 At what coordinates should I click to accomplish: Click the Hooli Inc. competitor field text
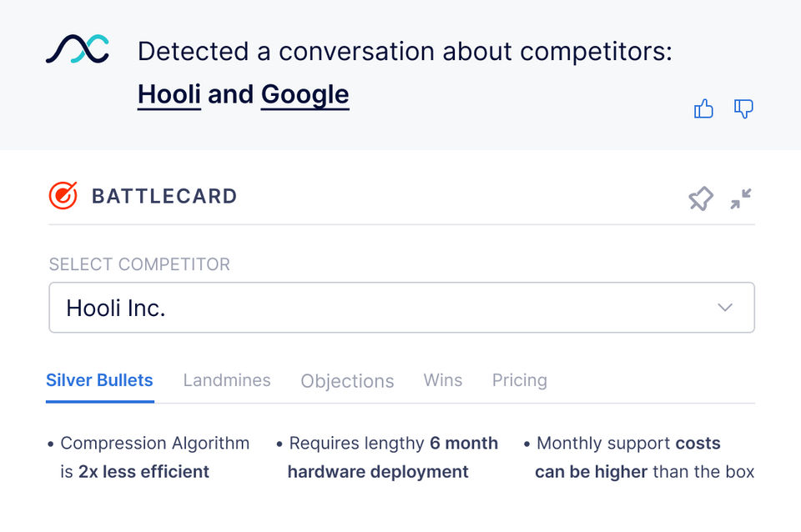pos(116,309)
